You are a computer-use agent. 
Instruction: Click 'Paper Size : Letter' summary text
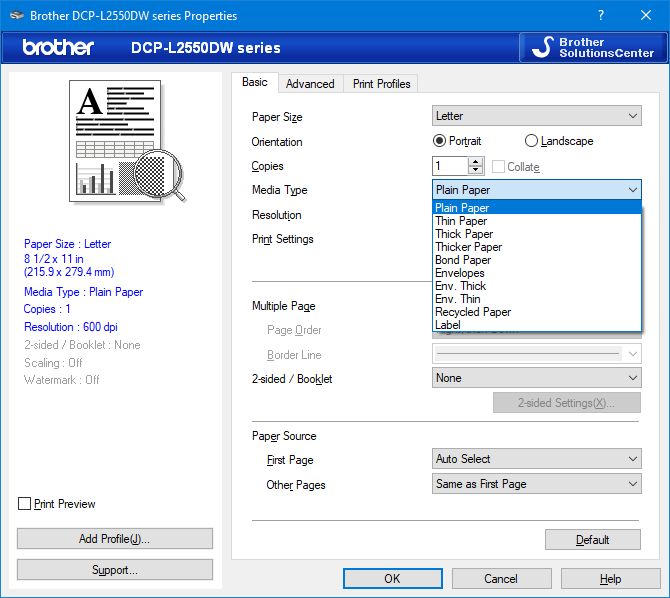68,244
